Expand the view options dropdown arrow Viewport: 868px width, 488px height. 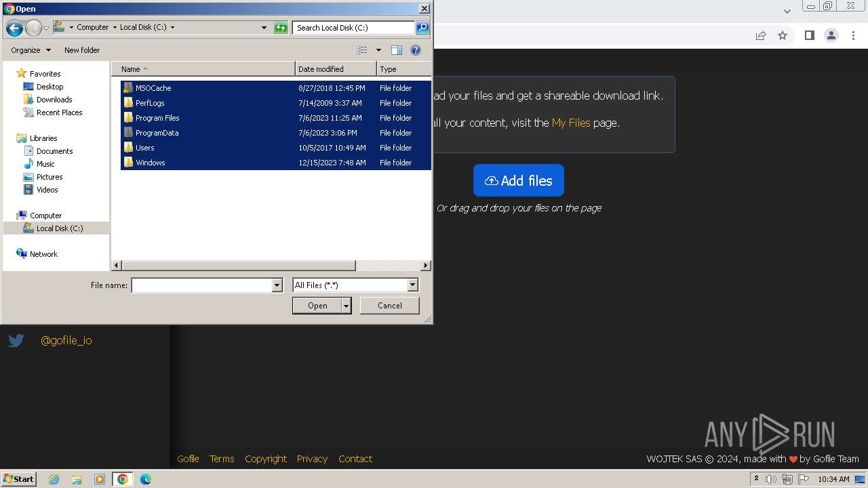[x=378, y=50]
